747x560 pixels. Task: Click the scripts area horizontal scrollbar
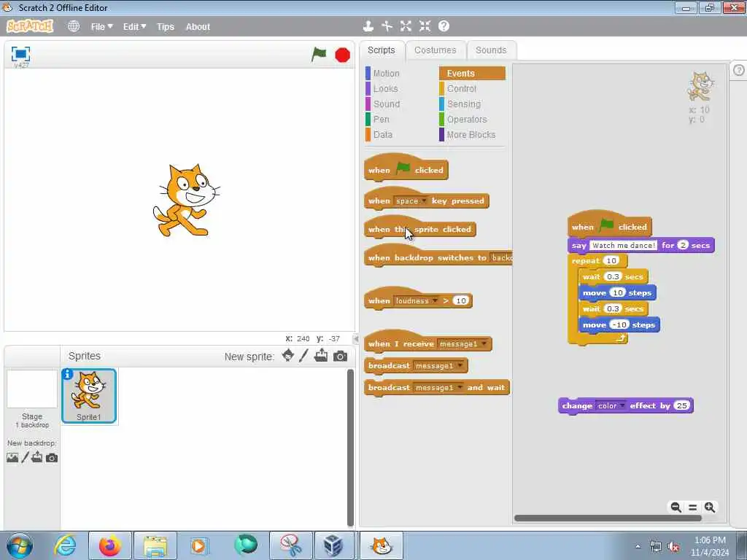[608, 518]
